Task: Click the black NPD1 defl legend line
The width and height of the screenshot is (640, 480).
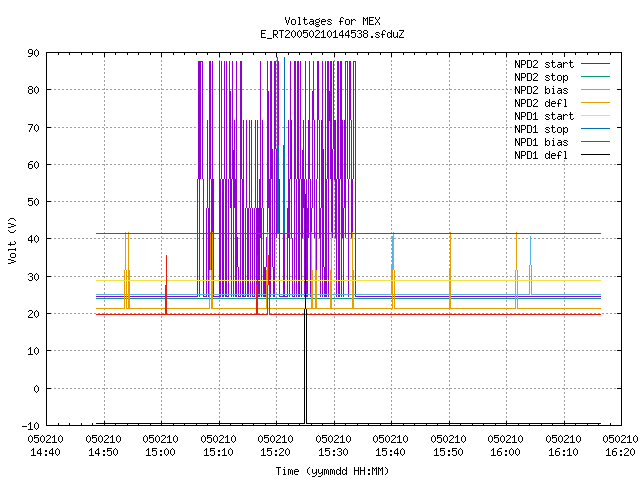Action: click(x=595, y=155)
